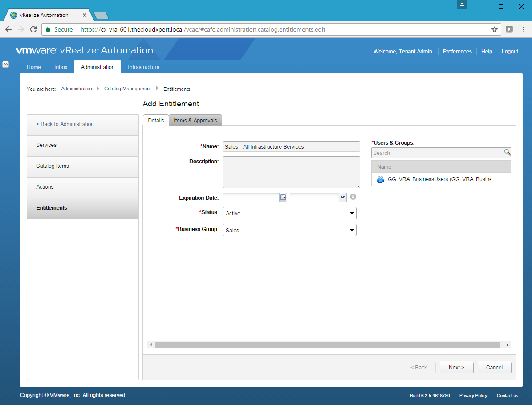
Task: Open the Business Group dropdown showing Sales
Action: pyautogui.click(x=289, y=230)
